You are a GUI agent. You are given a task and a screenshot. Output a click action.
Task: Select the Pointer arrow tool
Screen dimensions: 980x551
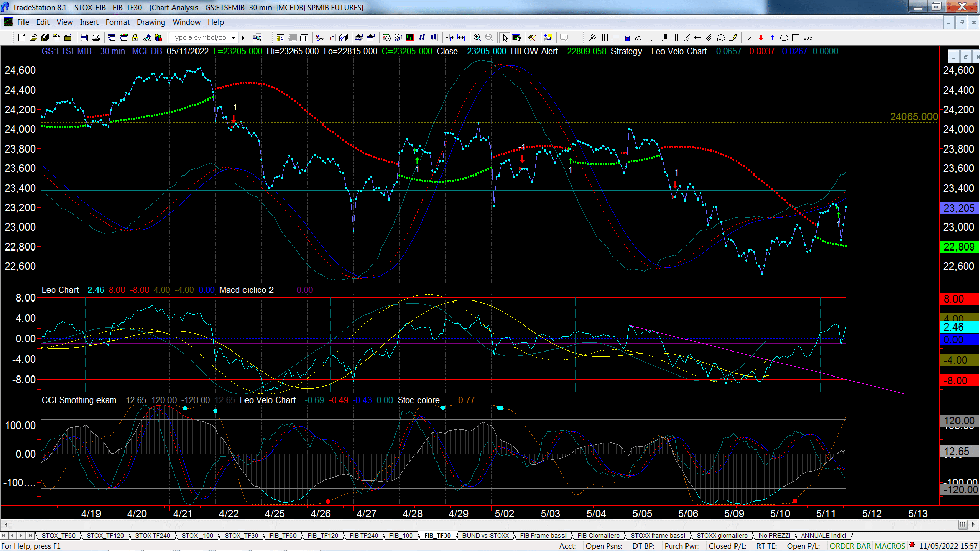505,37
